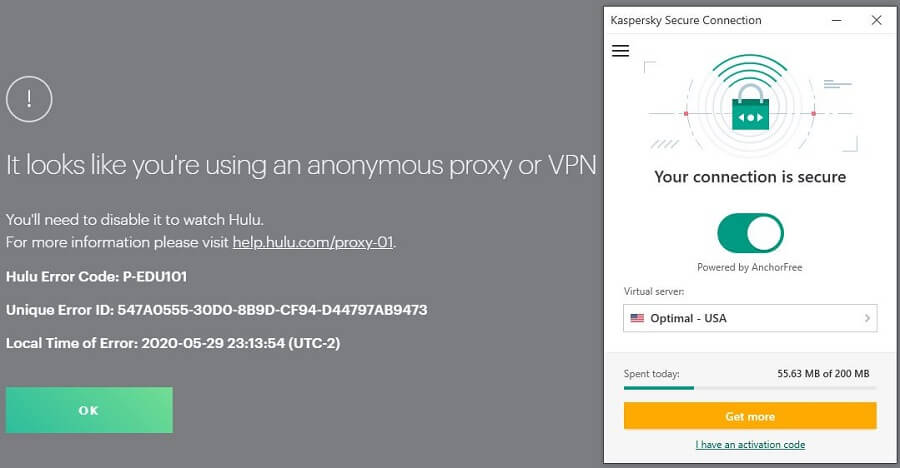Click the Unique Error ID line
900x468 pixels.
click(216, 310)
